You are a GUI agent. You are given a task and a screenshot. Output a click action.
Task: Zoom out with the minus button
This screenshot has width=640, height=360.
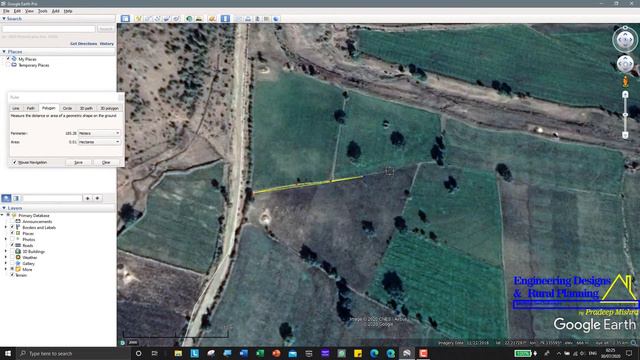[x=625, y=135]
